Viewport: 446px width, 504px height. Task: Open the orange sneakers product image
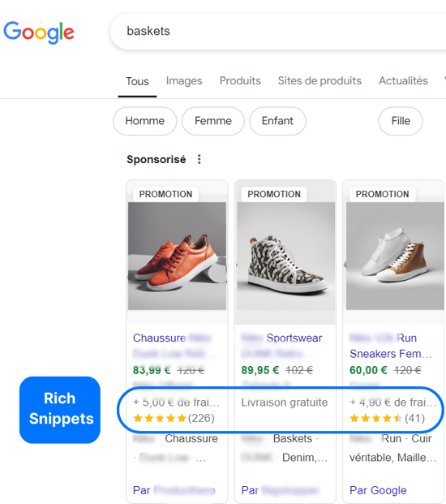[x=178, y=256]
